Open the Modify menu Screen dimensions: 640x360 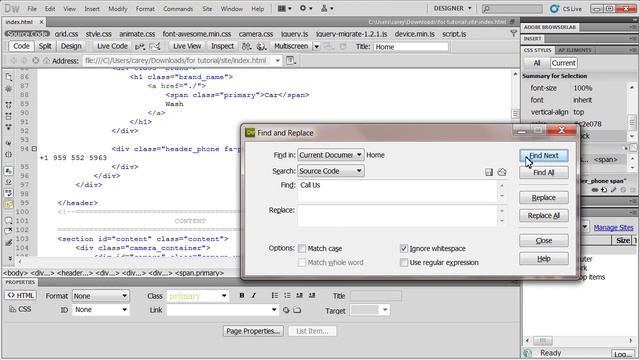click(x=118, y=9)
